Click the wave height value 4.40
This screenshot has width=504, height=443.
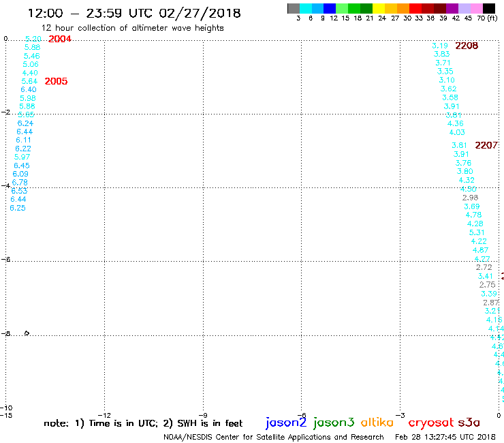click(x=30, y=73)
